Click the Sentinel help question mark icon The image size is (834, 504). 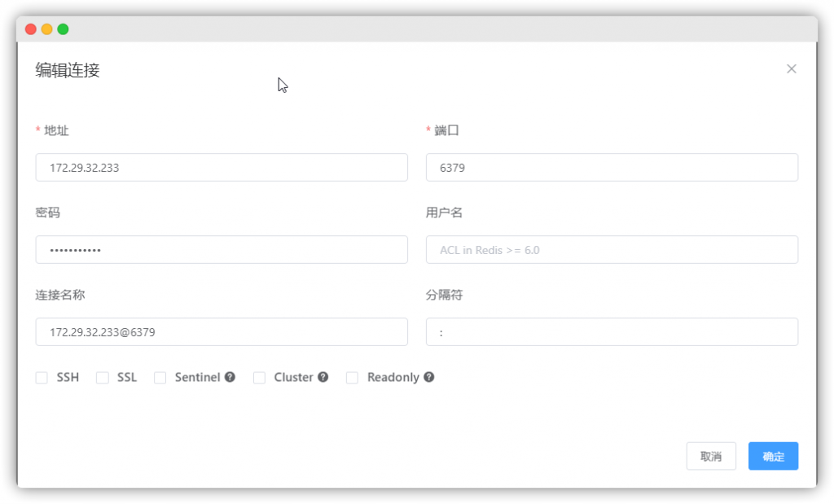[x=230, y=378]
